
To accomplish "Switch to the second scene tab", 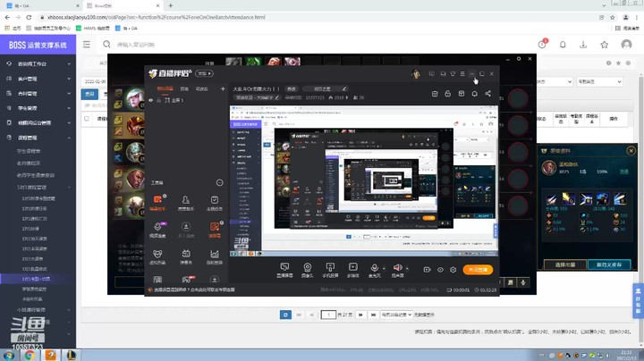I will tap(184, 88).
